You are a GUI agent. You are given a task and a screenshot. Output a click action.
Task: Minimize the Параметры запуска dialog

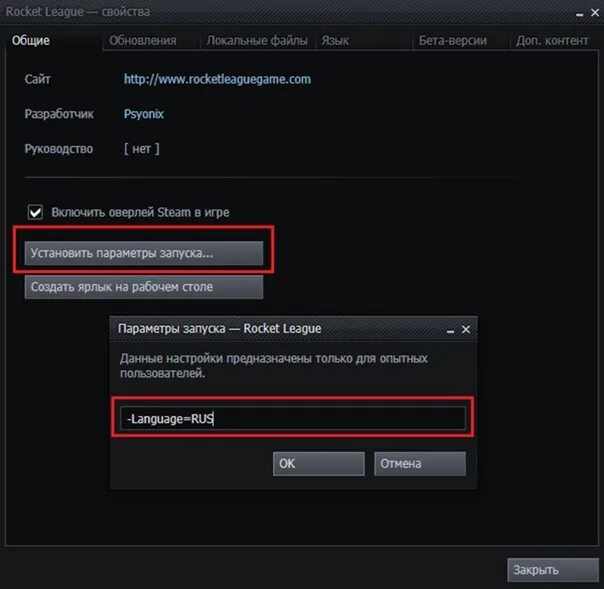point(450,330)
